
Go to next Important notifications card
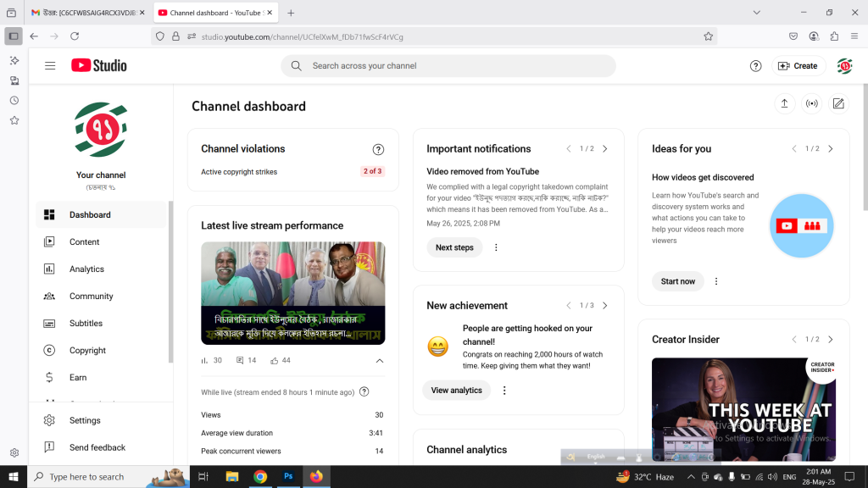604,149
